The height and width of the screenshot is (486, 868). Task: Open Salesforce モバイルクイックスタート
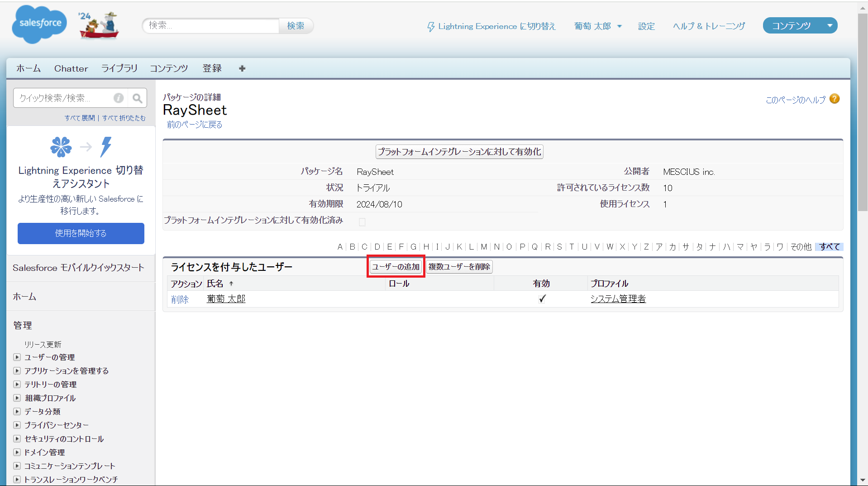[x=78, y=268]
